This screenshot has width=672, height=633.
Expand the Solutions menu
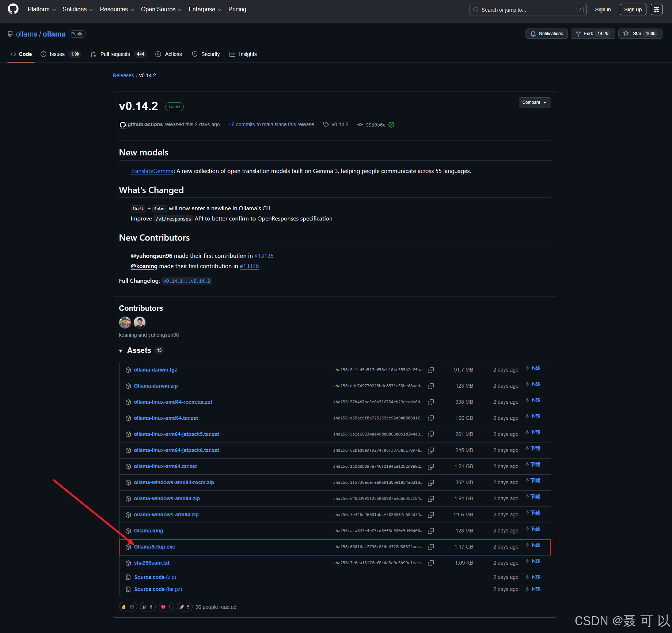(77, 10)
